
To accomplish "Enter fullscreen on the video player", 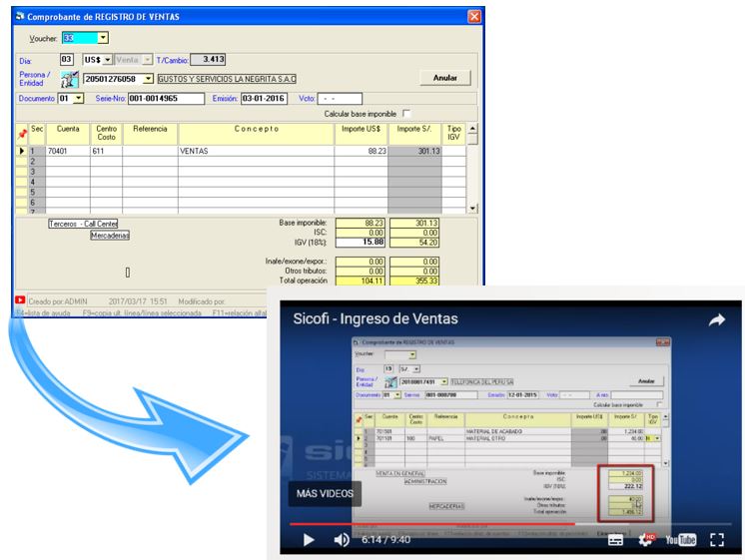I will click(716, 540).
